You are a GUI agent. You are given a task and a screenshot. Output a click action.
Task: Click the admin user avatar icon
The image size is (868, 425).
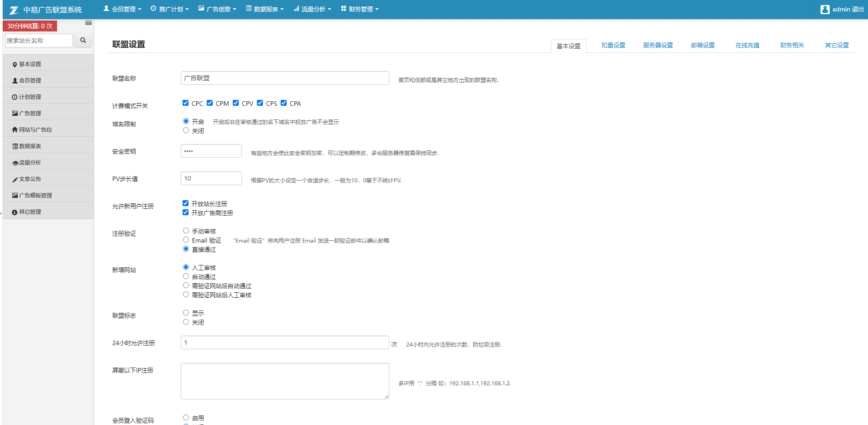click(x=825, y=9)
